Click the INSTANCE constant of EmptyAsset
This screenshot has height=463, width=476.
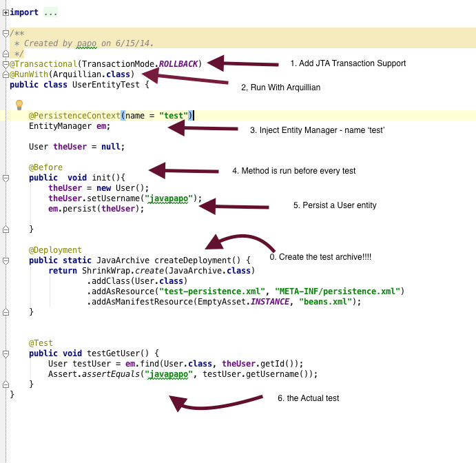click(270, 302)
